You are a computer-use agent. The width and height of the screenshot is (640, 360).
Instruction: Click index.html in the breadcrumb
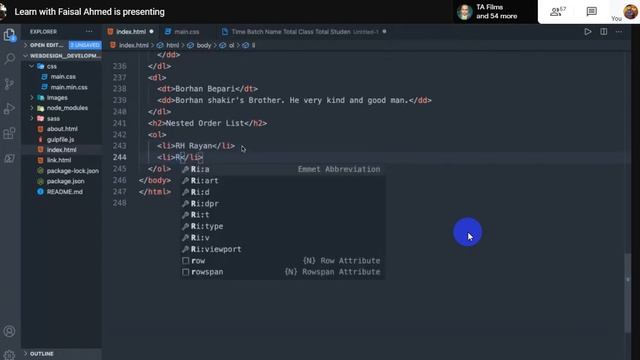click(133, 45)
